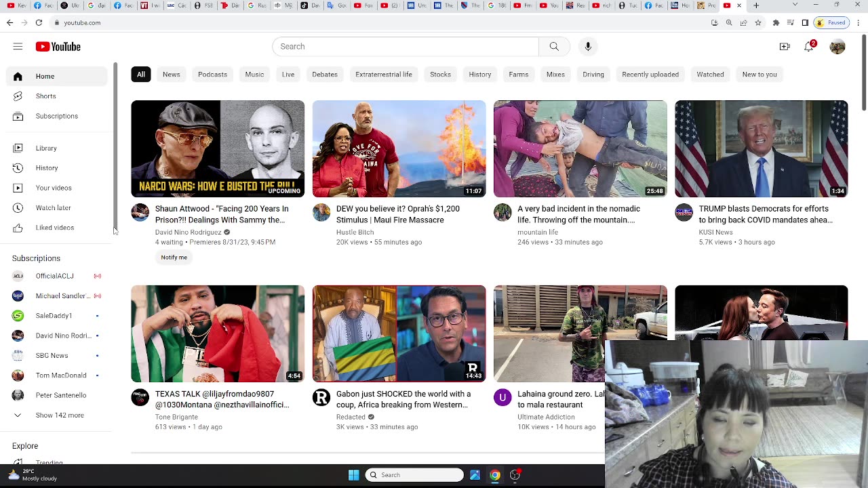Open Liked videos in the sidebar

(x=56, y=228)
